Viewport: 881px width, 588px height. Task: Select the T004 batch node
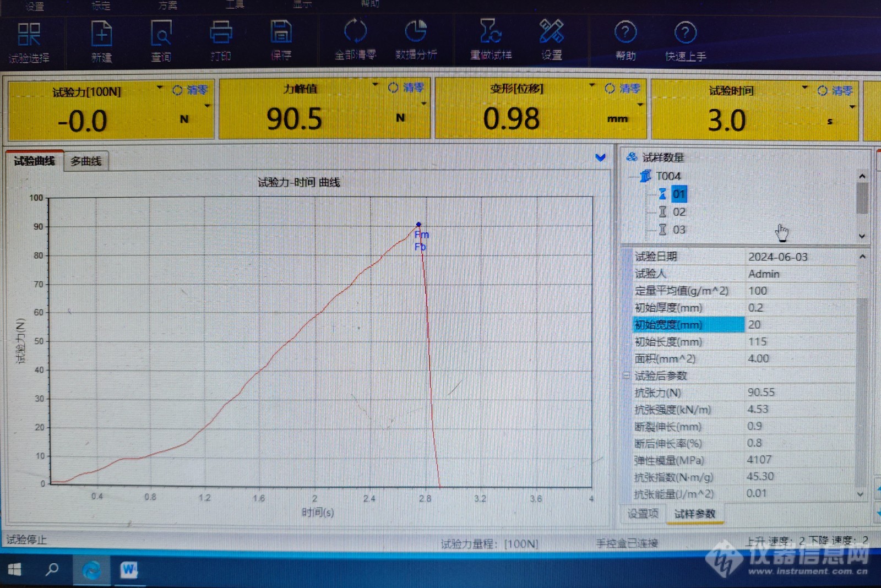coord(668,176)
